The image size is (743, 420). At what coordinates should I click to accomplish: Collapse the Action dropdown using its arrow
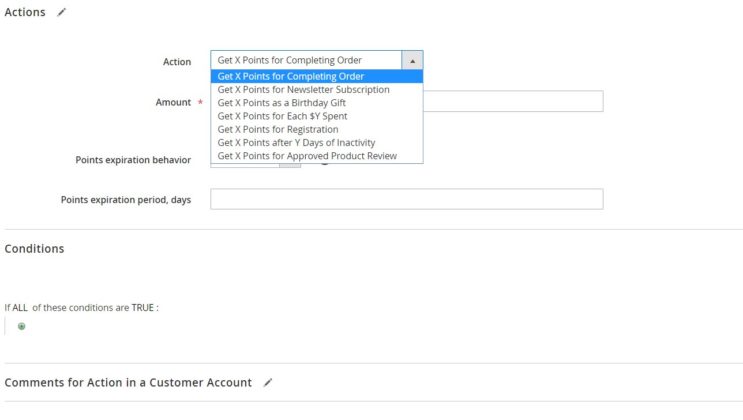[412, 60]
